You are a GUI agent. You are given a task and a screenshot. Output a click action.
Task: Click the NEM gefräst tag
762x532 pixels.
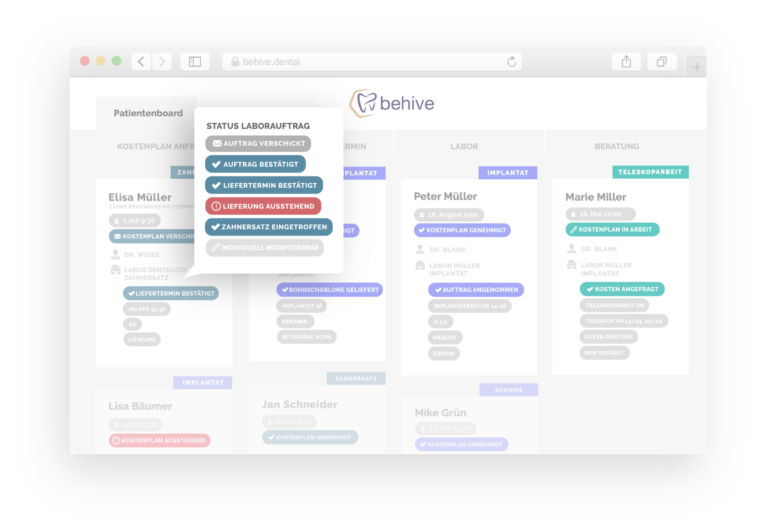pos(604,353)
